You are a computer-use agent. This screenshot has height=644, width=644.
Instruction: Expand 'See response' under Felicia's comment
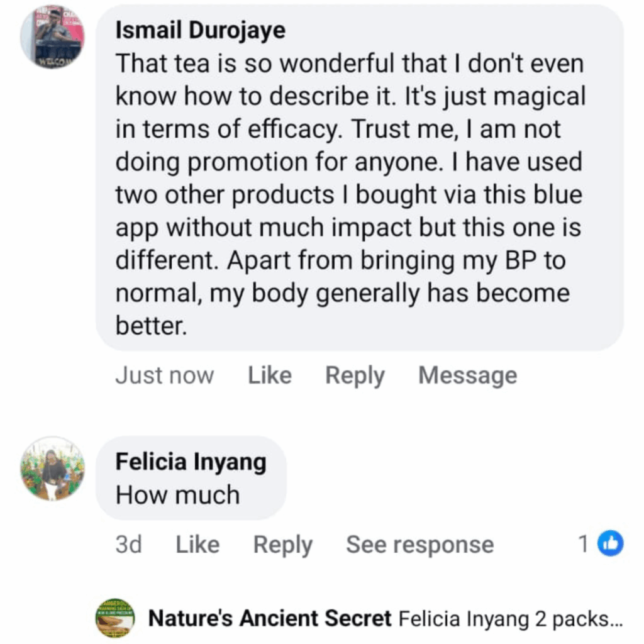point(419,545)
